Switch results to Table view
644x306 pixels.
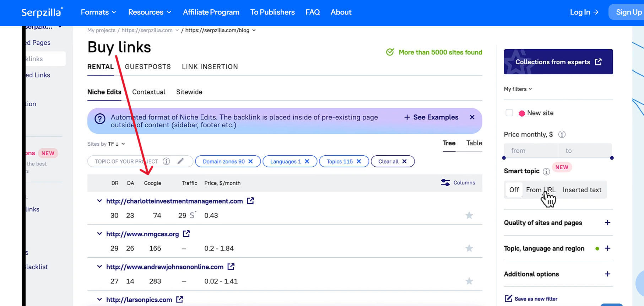474,143
